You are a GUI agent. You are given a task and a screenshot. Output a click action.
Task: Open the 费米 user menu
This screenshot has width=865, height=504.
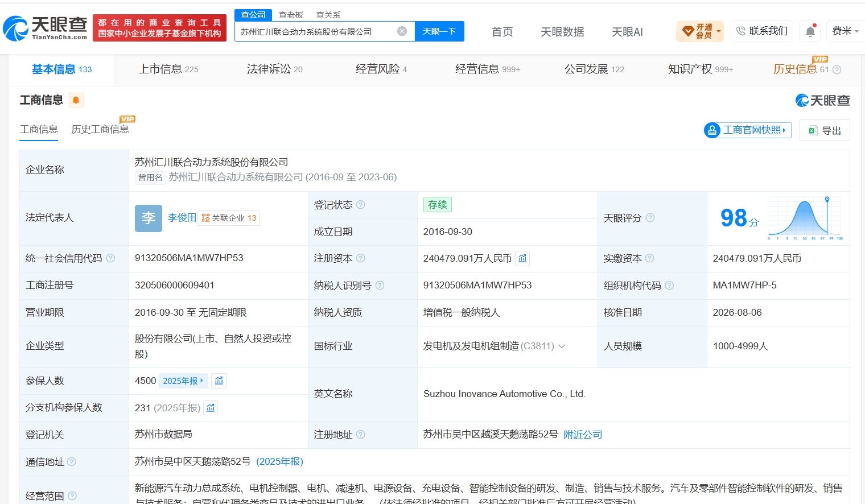[x=846, y=31]
